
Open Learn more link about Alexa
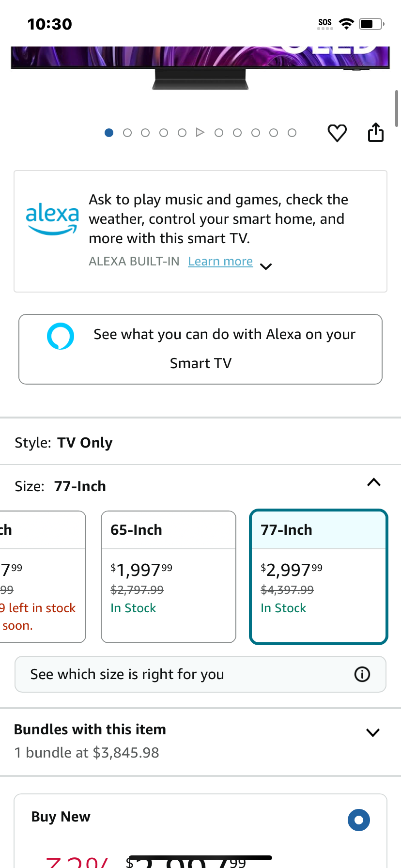click(x=220, y=262)
